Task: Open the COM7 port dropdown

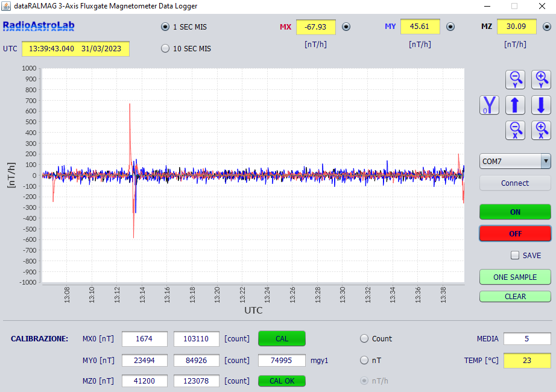Action: click(x=546, y=161)
